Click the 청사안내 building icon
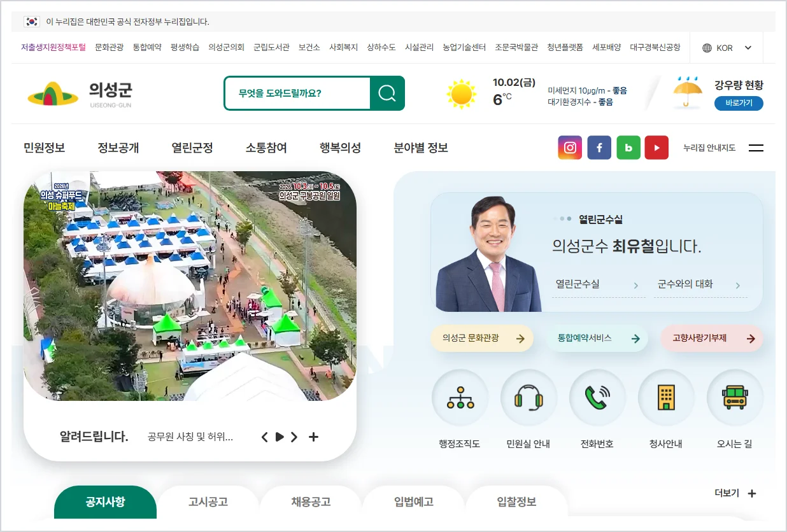Image resolution: width=787 pixels, height=532 pixels. click(x=666, y=398)
